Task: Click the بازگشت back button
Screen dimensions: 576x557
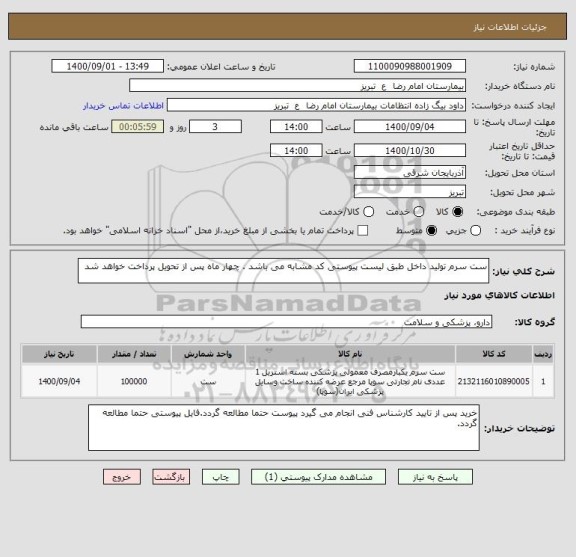Action: (171, 477)
